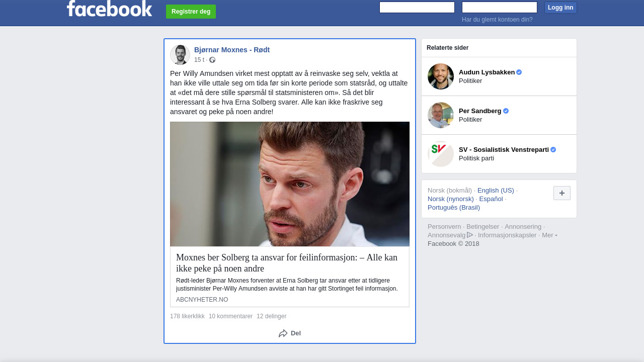Click the plus button for more languages
Screen dimensions: 644x362
coord(562,193)
